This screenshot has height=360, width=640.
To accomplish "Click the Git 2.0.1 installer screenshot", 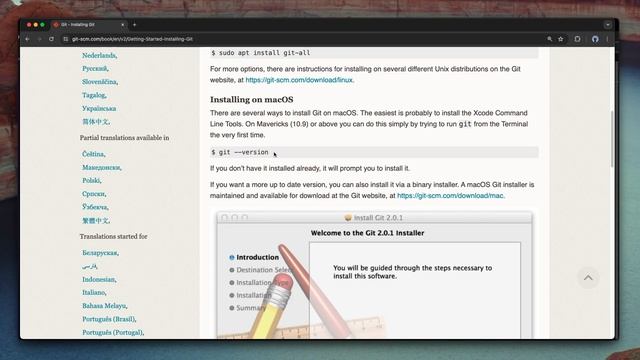I will pyautogui.click(x=374, y=275).
